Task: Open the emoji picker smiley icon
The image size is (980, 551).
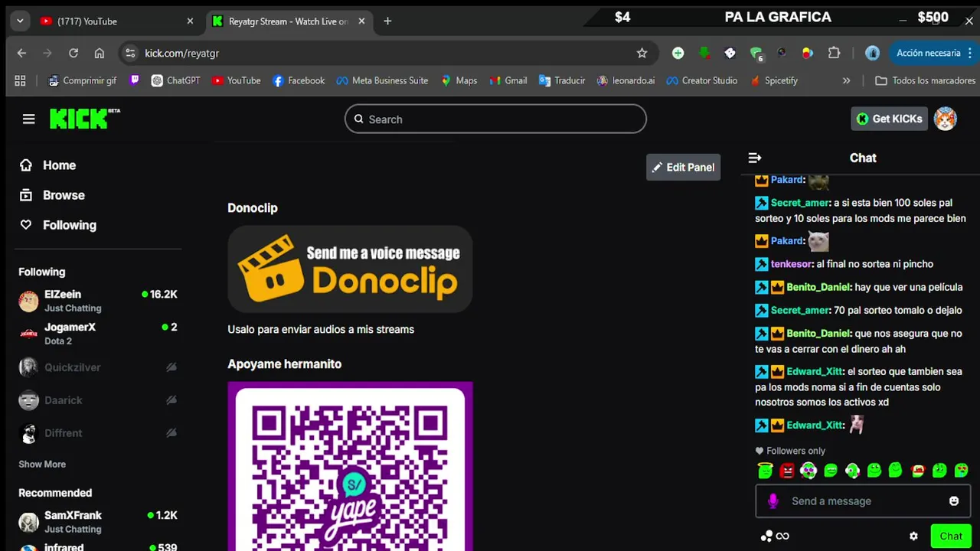Action: click(954, 501)
